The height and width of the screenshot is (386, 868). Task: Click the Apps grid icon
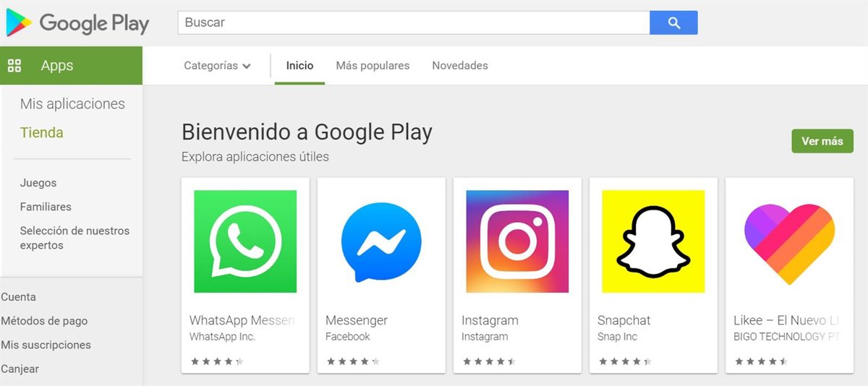click(14, 66)
